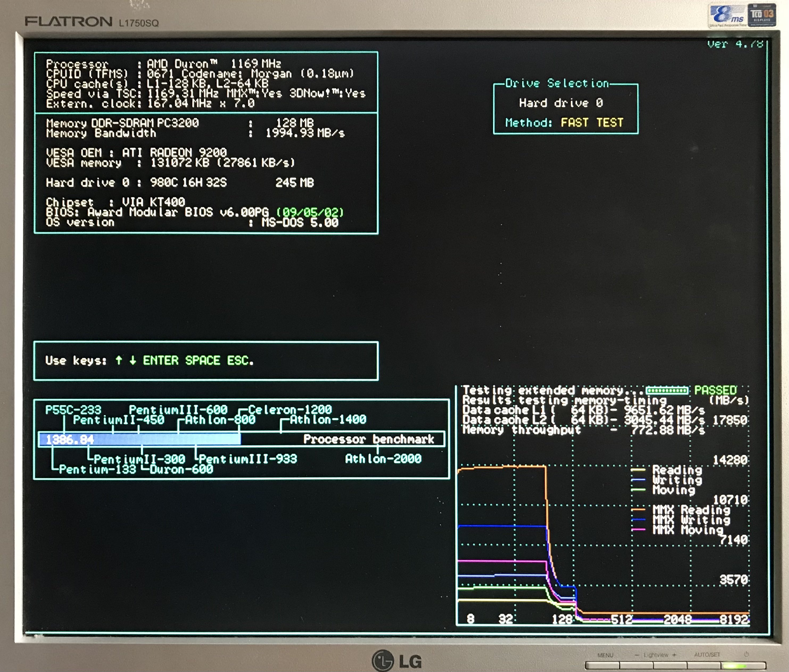Click the orange MMX Reading legend swatch
This screenshot has width=789, height=672.
pos(638,509)
